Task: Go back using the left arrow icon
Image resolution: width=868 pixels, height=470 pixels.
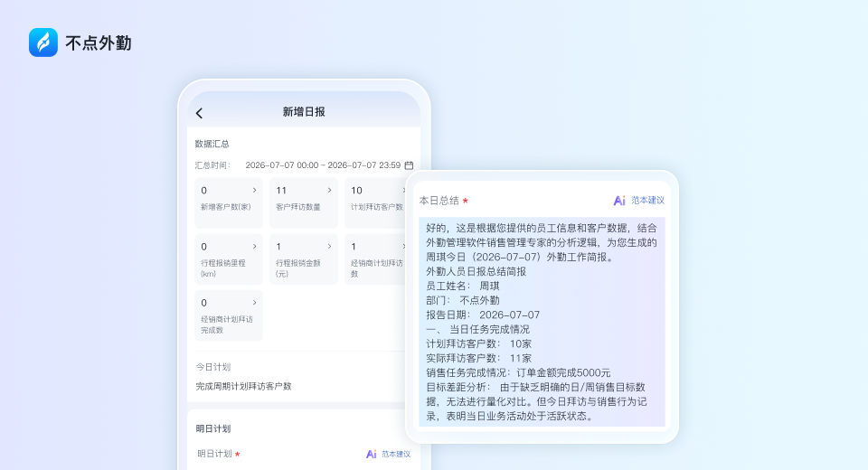Action: [x=199, y=113]
